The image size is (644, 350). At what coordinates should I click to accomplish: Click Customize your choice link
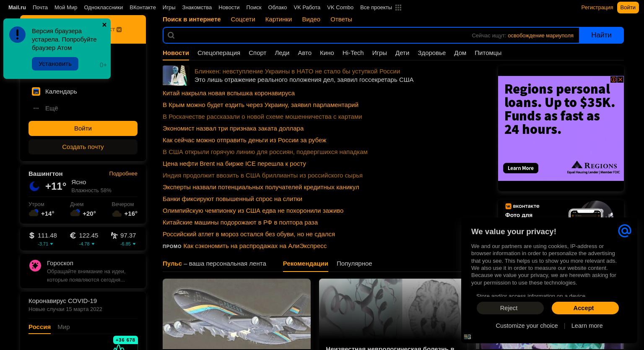click(527, 326)
